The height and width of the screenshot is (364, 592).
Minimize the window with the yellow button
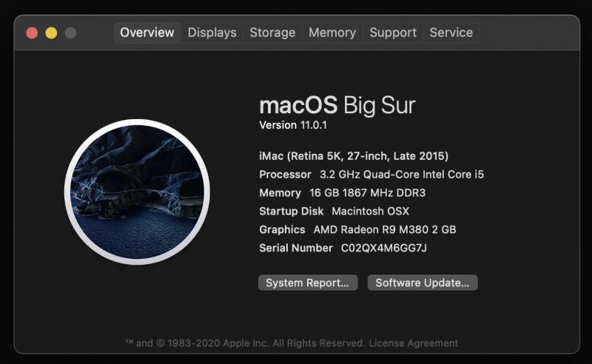tap(51, 33)
